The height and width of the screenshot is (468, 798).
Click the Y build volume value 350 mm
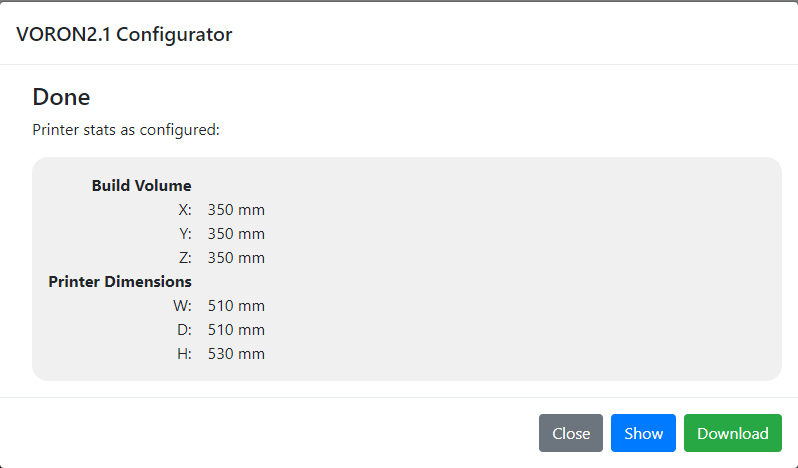pos(236,234)
